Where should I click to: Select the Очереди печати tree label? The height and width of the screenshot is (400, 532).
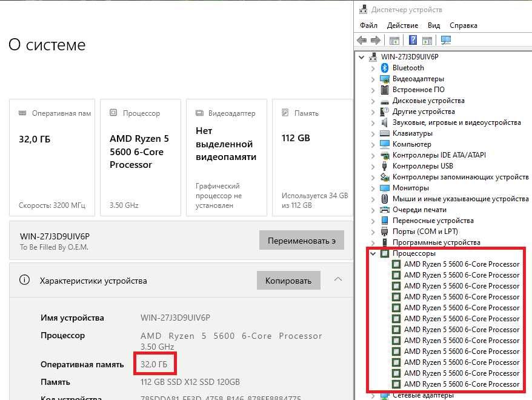419,210
